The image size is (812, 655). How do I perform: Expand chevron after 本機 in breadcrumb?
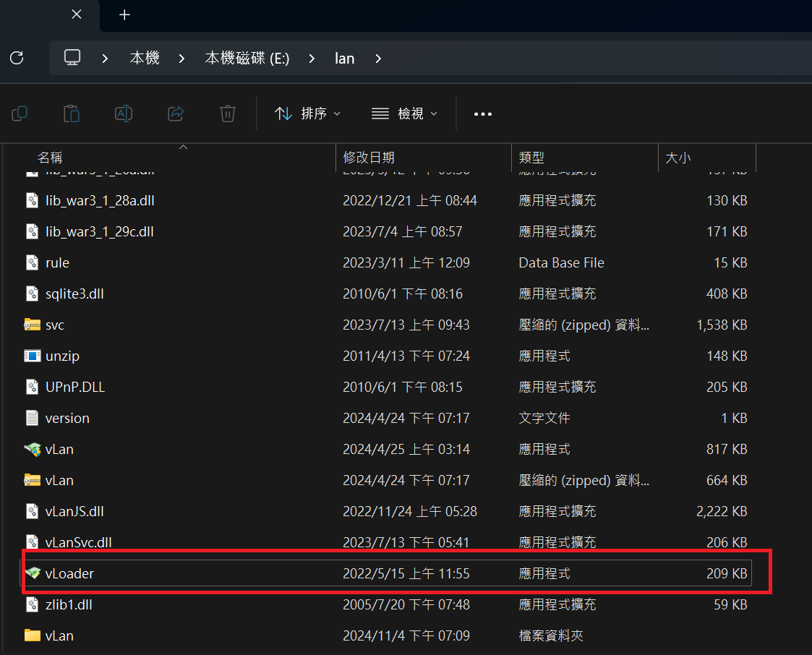(181, 58)
